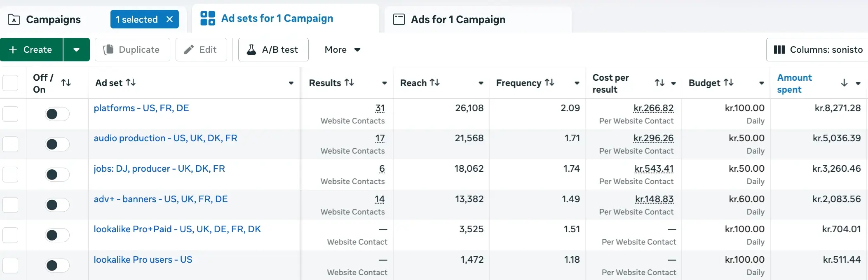
Task: Toggle audio production ad set on
Action: 57,144
